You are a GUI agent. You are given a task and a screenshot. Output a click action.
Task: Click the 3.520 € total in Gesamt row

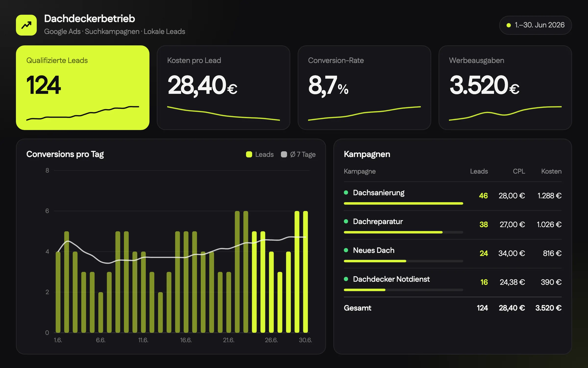549,308
